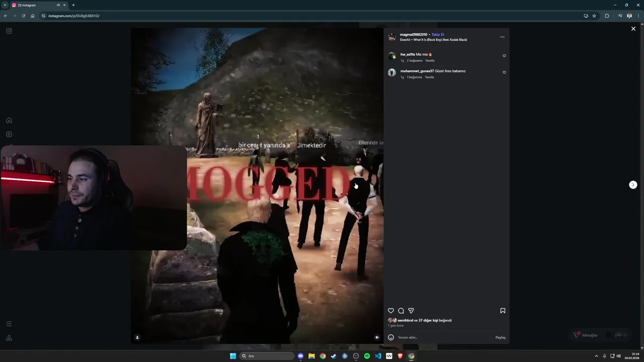Open hw_ed1ts's username link
The width and height of the screenshot is (644, 362).
408,54
